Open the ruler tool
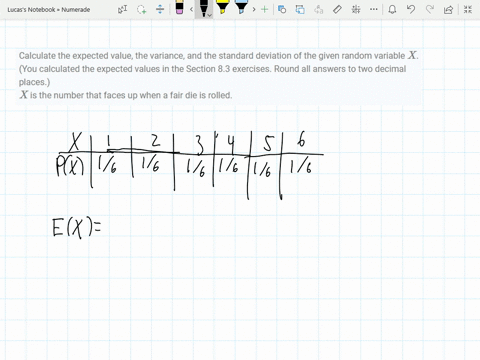Viewport: 480px width, 360px height. tap(337, 9)
